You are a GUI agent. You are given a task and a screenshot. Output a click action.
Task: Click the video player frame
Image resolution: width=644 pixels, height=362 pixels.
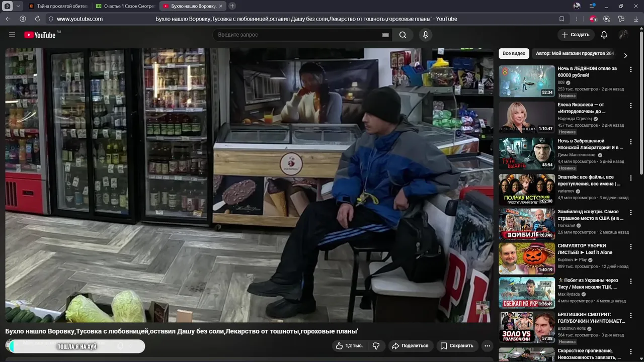pyautogui.click(x=249, y=185)
